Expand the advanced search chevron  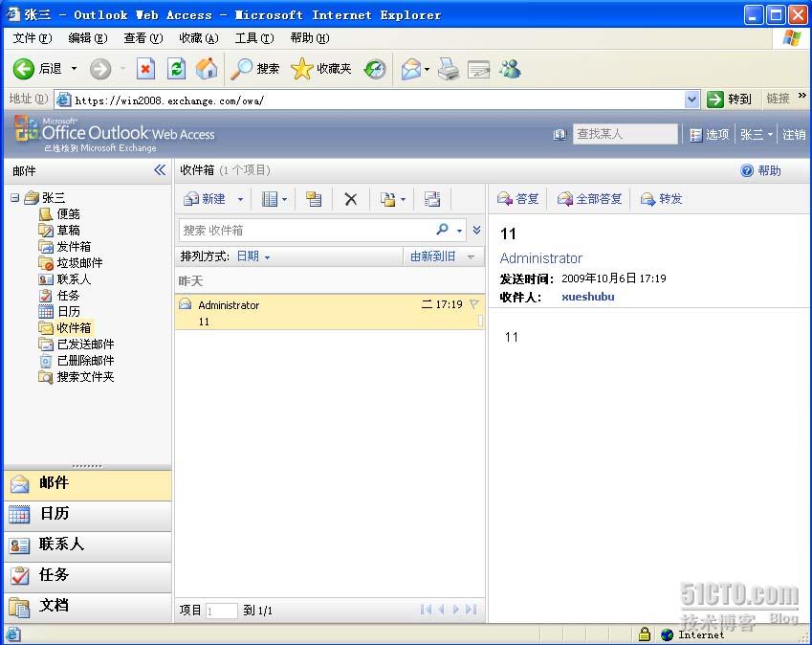476,230
